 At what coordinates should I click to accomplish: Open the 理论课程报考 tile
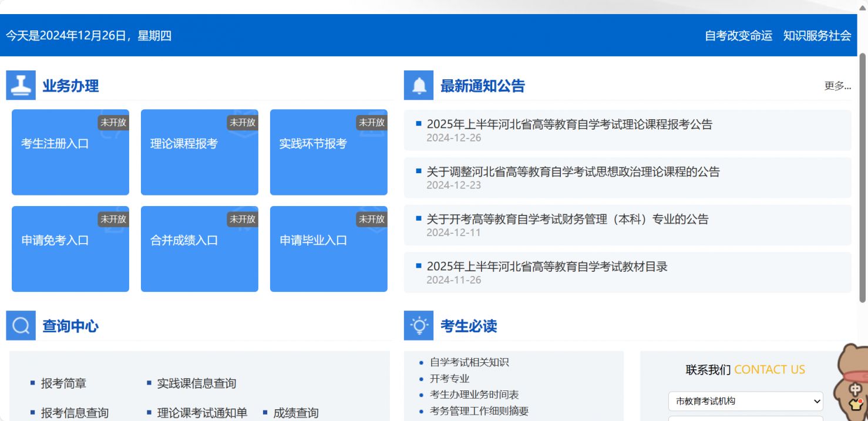coord(200,152)
